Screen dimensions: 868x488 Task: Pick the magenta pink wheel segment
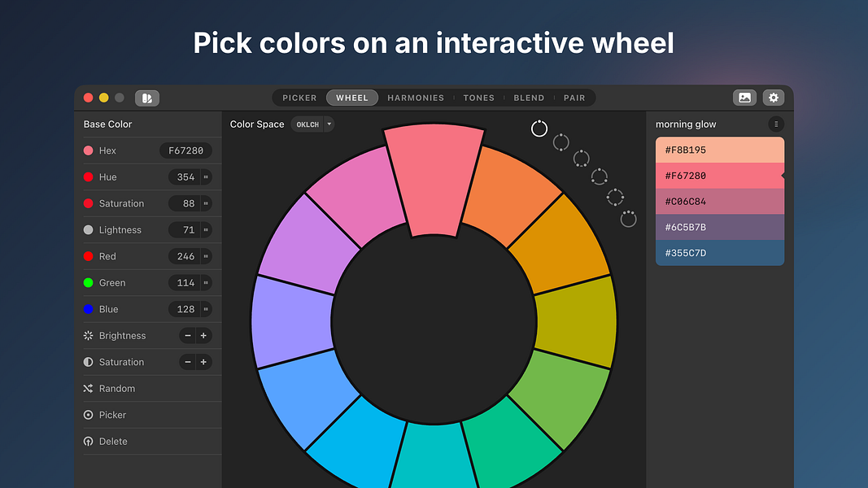coord(360,194)
